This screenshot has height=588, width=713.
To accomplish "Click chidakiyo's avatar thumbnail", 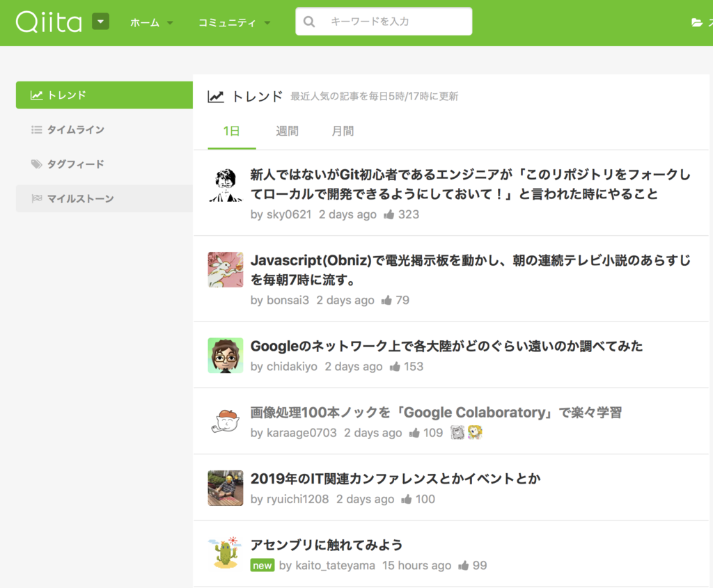I will [224, 355].
